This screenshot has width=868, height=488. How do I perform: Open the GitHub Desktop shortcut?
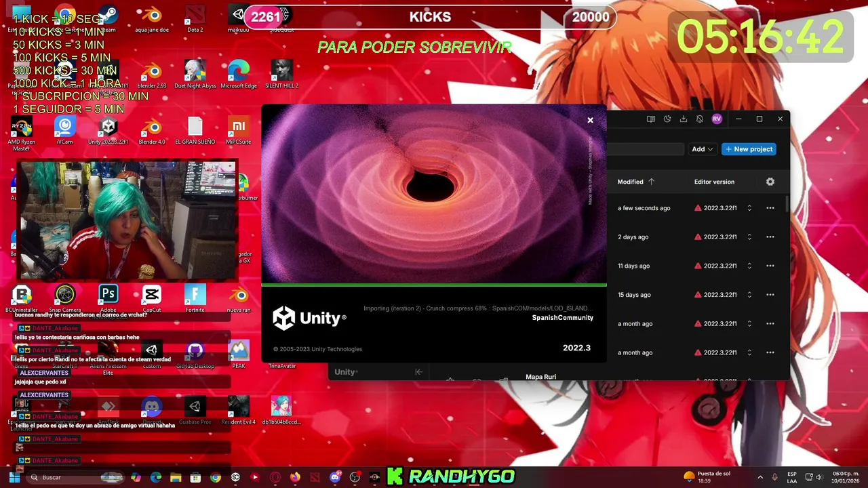point(195,355)
